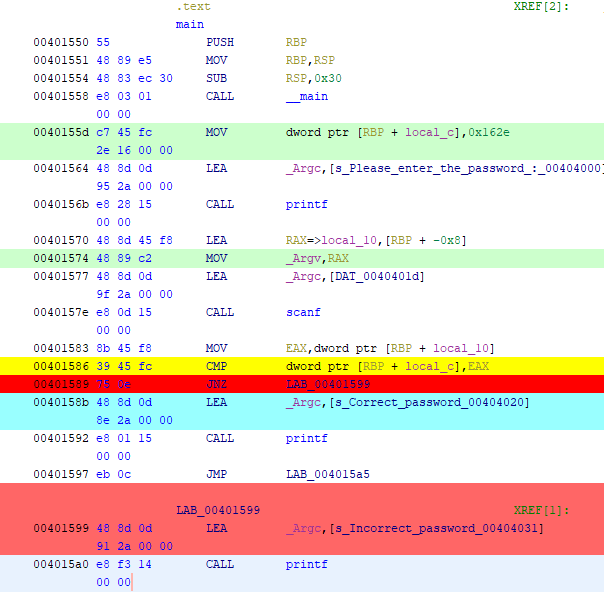Select the __main call target
The image size is (604, 603).
point(307,96)
